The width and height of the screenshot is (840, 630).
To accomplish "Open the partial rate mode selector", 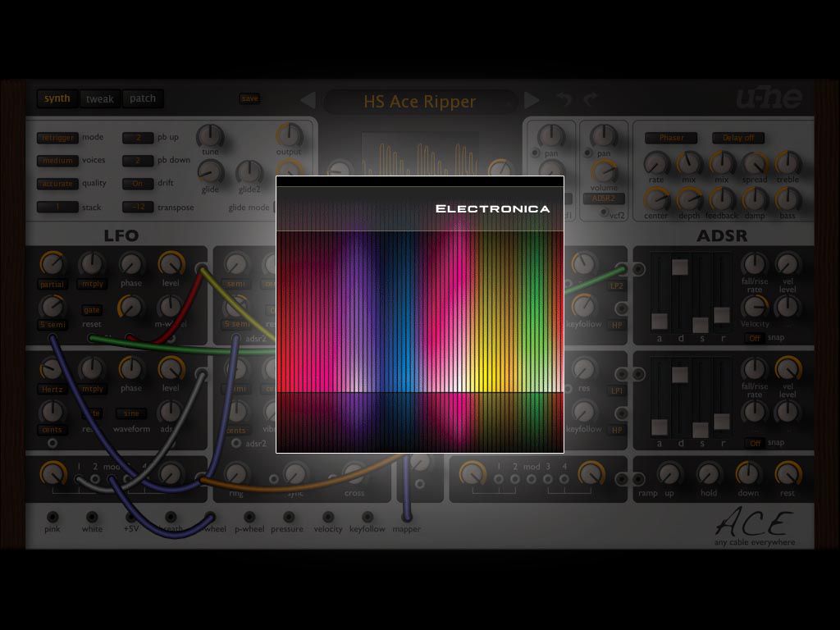I will 52,285.
